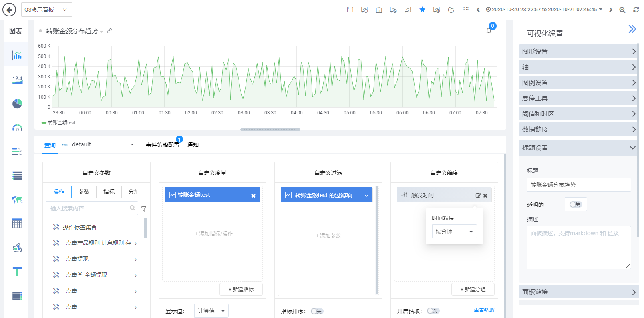Expand the 阈值和时区 section
644x318 pixels.
coord(579,114)
